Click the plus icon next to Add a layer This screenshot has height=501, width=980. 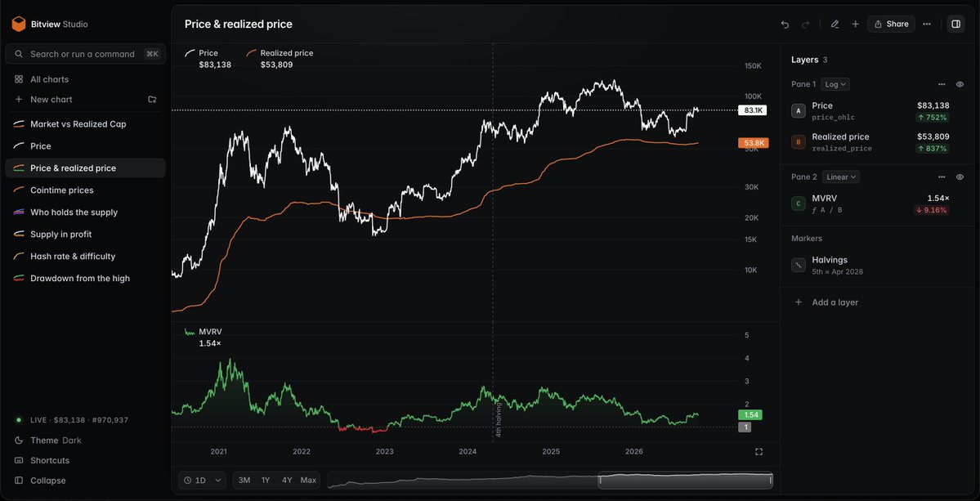coord(798,302)
